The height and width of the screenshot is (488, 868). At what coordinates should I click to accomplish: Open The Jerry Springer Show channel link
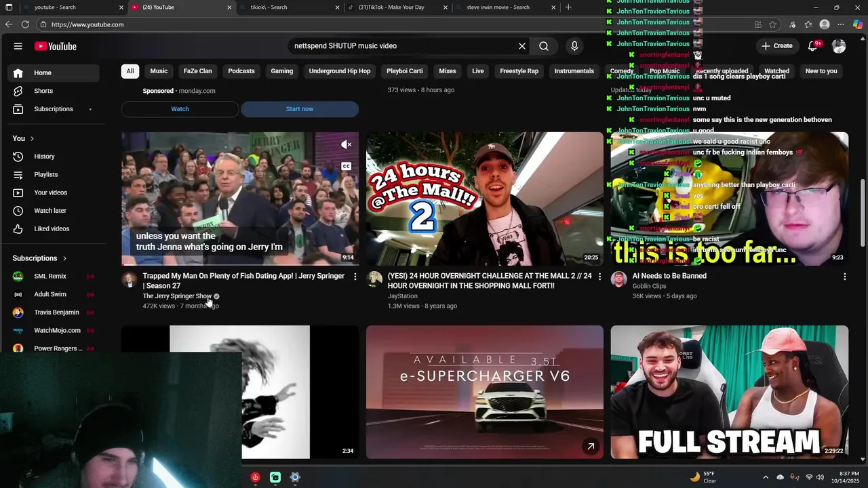pos(177,296)
